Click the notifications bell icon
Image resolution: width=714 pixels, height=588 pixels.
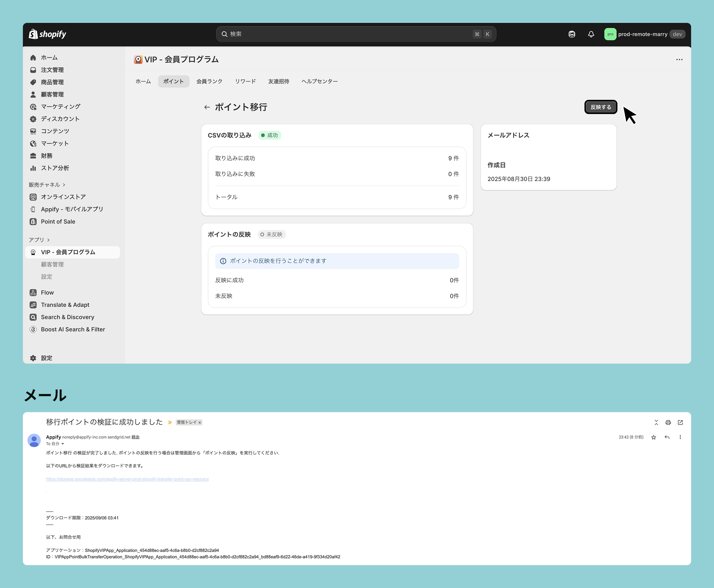[x=591, y=34]
